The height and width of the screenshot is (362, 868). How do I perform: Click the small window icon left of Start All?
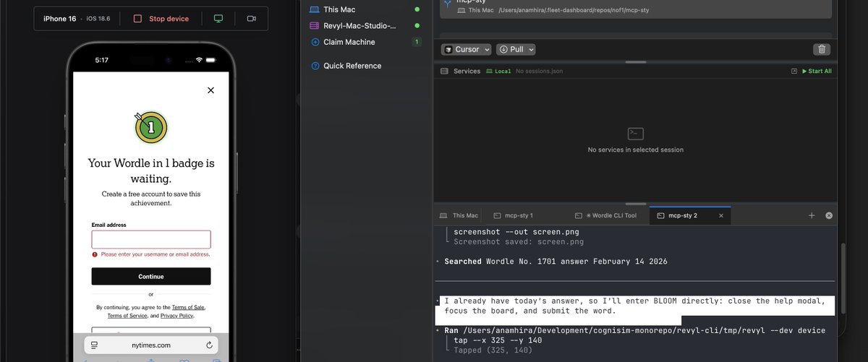pyautogui.click(x=794, y=72)
